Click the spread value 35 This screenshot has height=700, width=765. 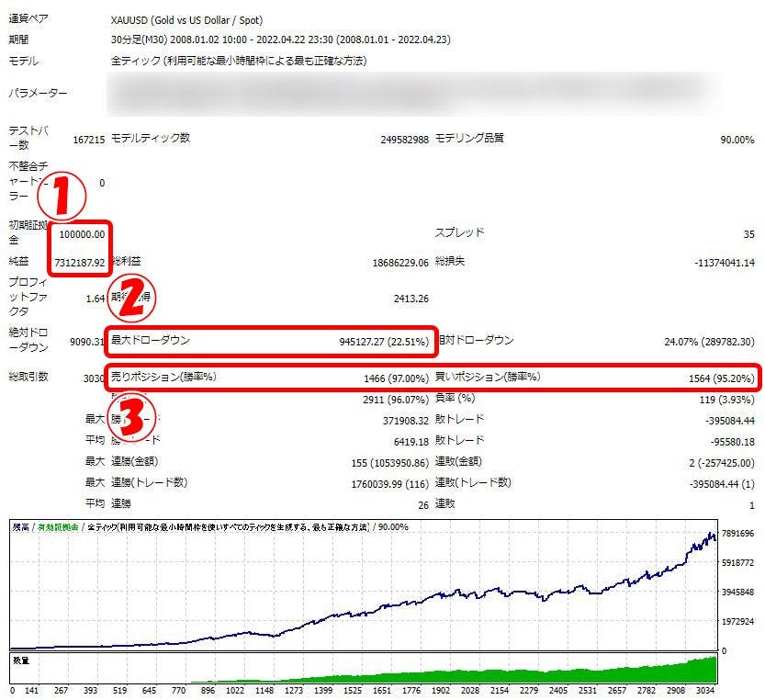(x=748, y=234)
